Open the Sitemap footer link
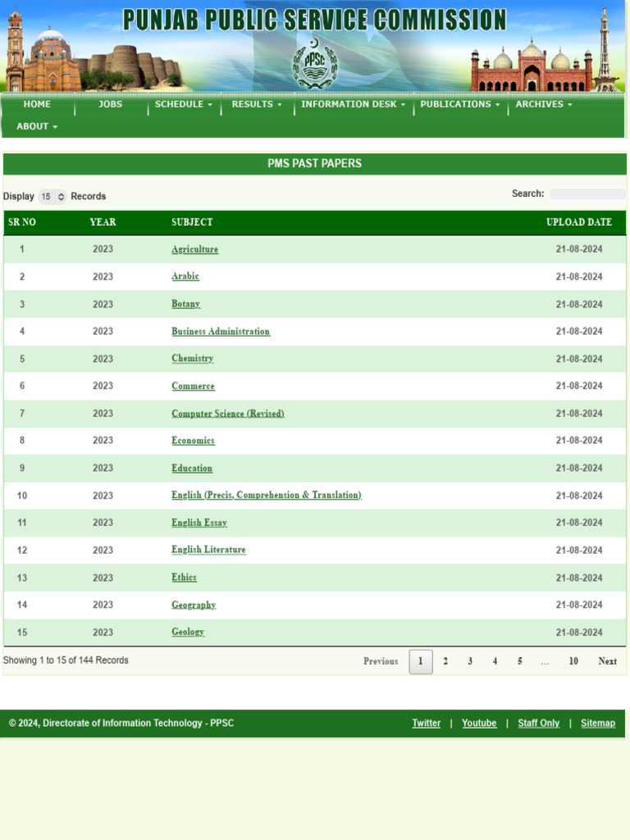 point(598,724)
